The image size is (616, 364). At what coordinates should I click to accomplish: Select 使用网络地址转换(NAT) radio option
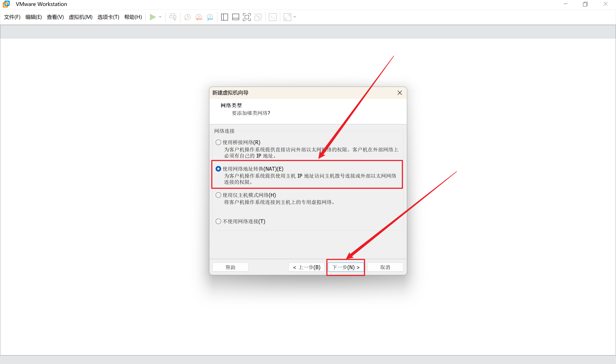click(x=218, y=169)
